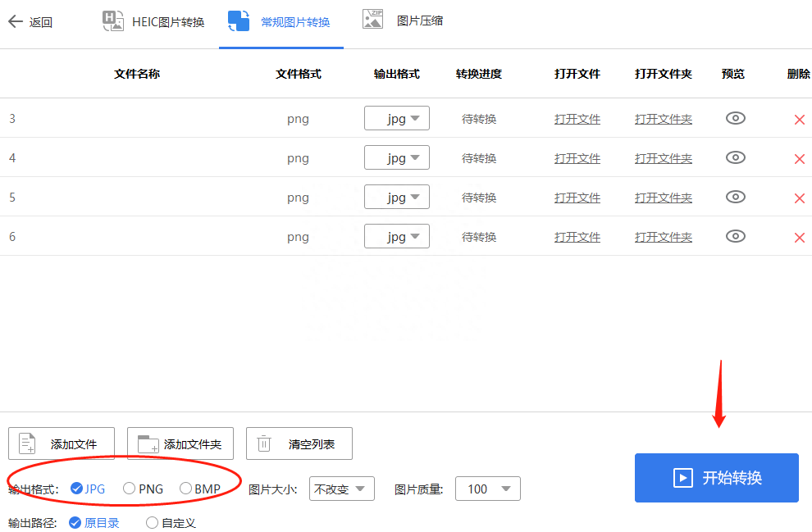
Task: Remove file 6 using red X
Action: click(799, 238)
